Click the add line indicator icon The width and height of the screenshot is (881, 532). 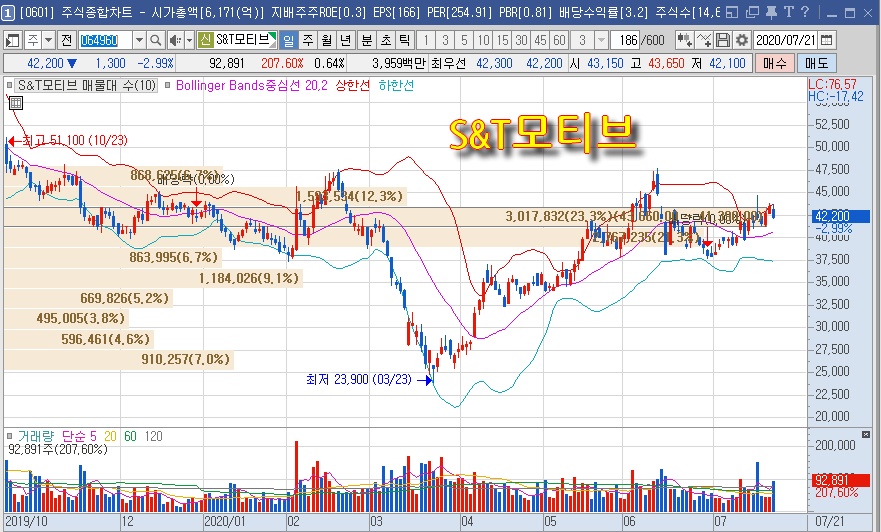pyautogui.click(x=703, y=40)
